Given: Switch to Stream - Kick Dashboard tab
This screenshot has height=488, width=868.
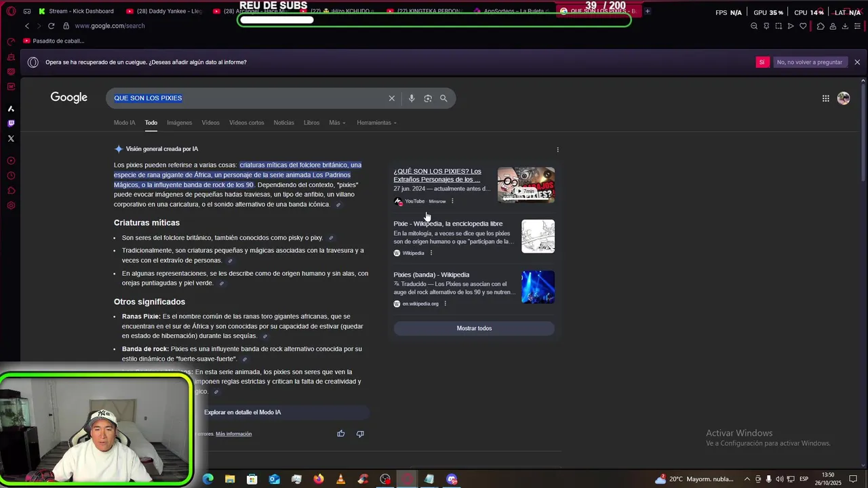Looking at the screenshot, I should (77, 12).
